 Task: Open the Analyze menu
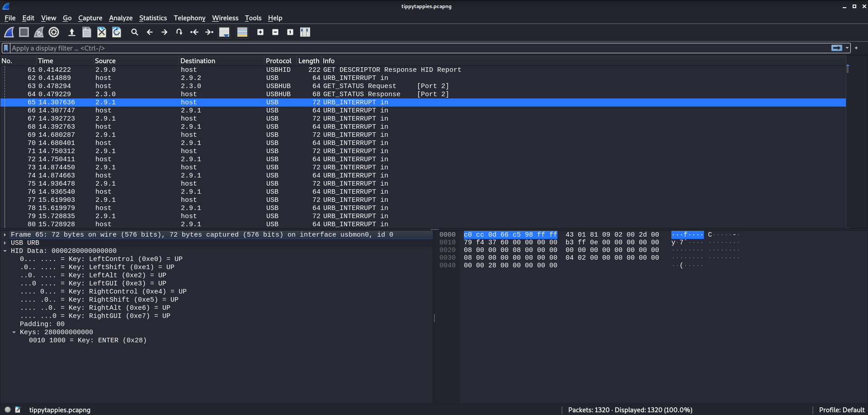coord(121,18)
